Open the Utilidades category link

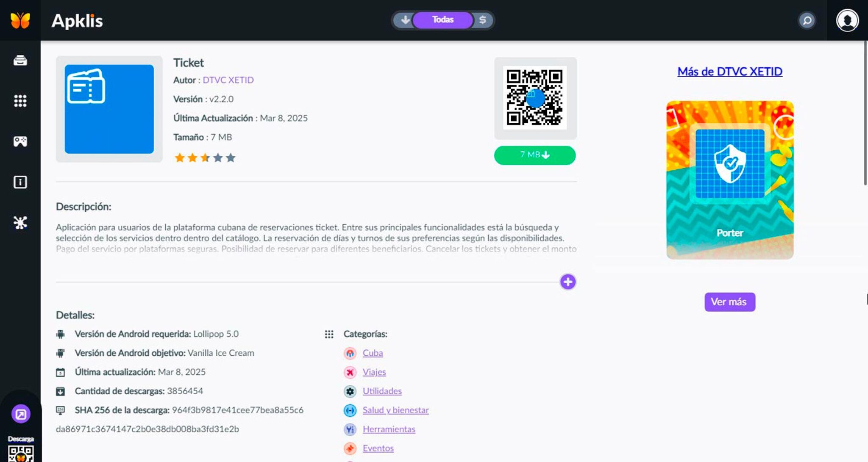tap(382, 391)
